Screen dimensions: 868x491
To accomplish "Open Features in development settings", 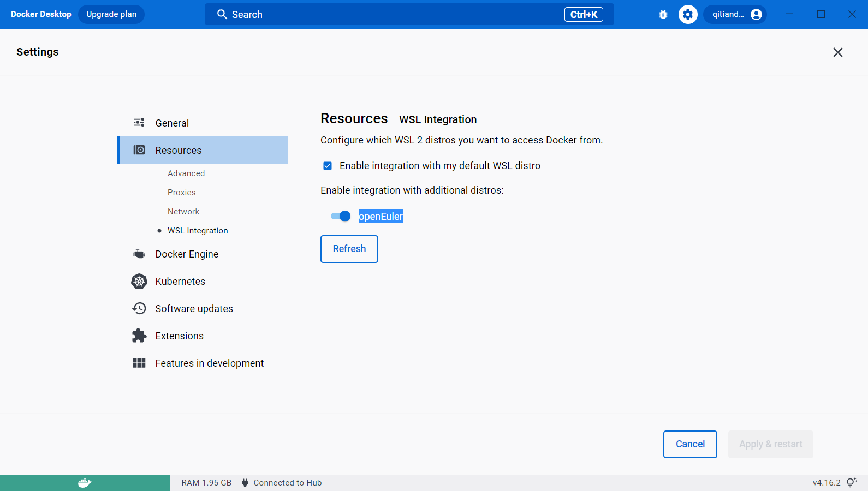I will point(203,363).
